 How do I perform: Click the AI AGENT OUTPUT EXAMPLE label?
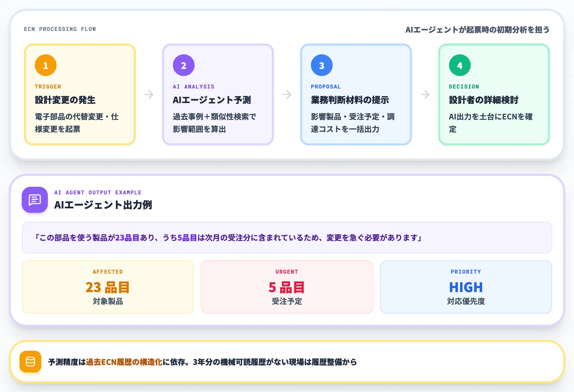tap(98, 192)
